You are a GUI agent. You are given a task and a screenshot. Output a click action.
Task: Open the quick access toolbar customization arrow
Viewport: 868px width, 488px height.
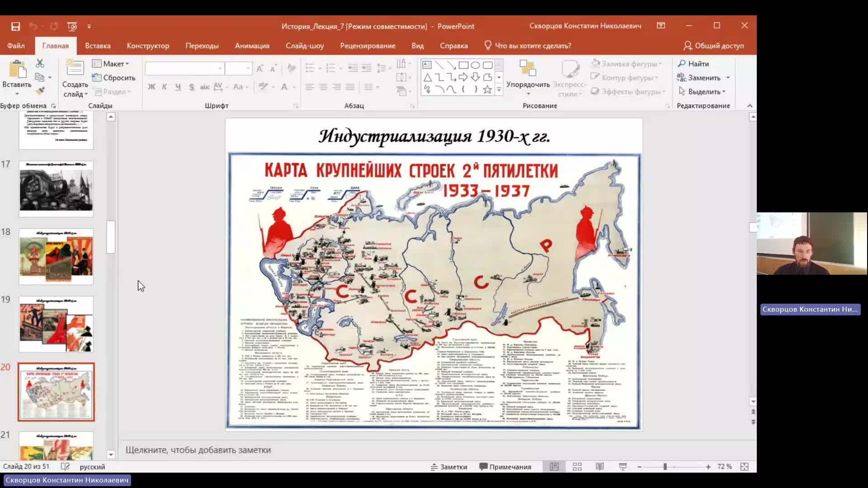coord(89,26)
